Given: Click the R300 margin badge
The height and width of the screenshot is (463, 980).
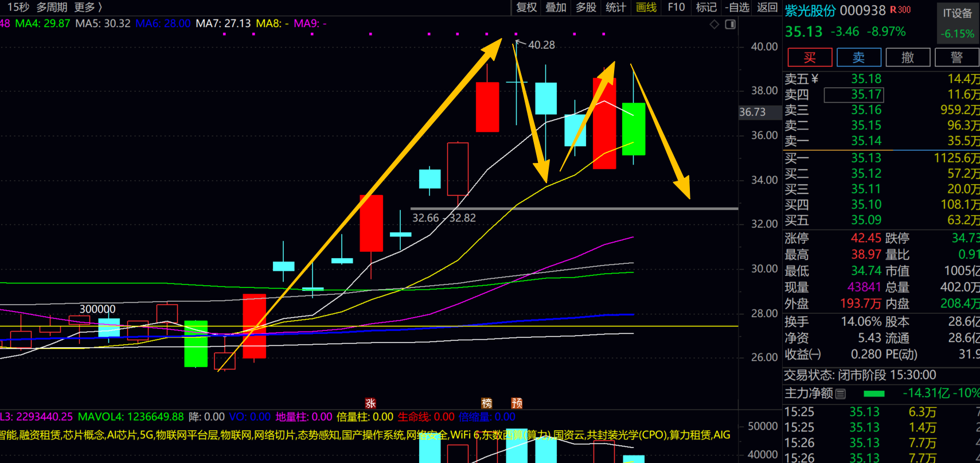Looking at the screenshot, I should pos(900,10).
